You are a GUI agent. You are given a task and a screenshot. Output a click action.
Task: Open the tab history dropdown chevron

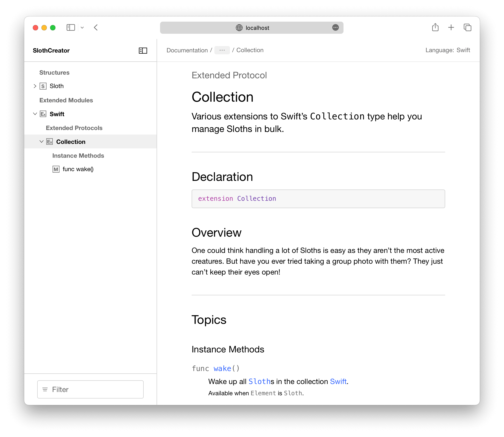click(x=82, y=27)
